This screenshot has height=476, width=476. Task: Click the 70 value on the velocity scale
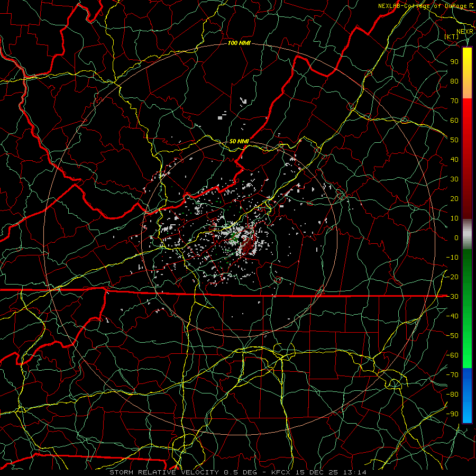[454, 101]
